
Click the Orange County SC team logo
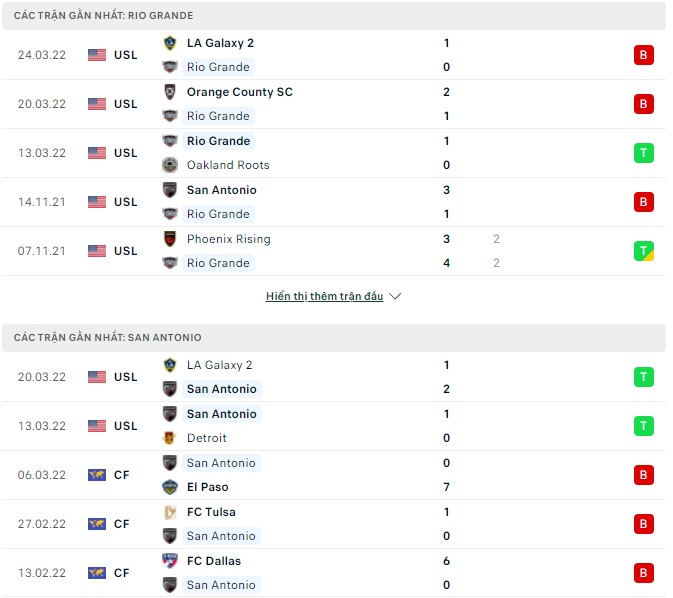(x=169, y=92)
